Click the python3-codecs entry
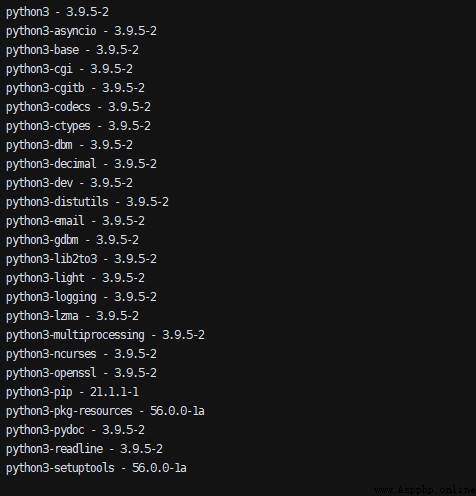Viewport: 476px width, 496px height. coord(78,108)
